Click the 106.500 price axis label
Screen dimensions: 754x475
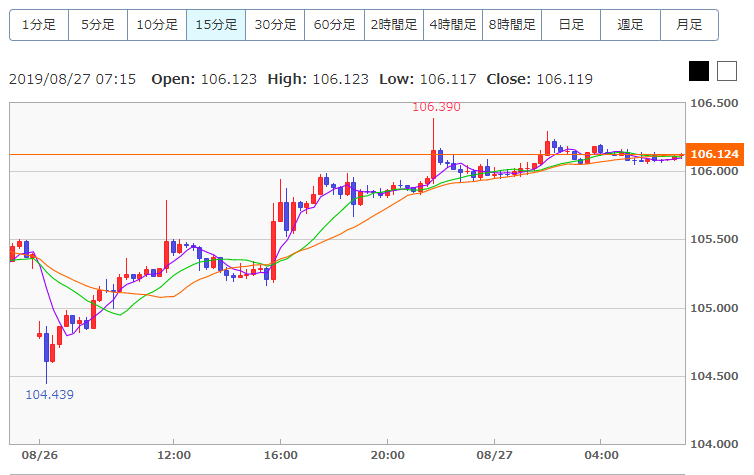[x=714, y=103]
